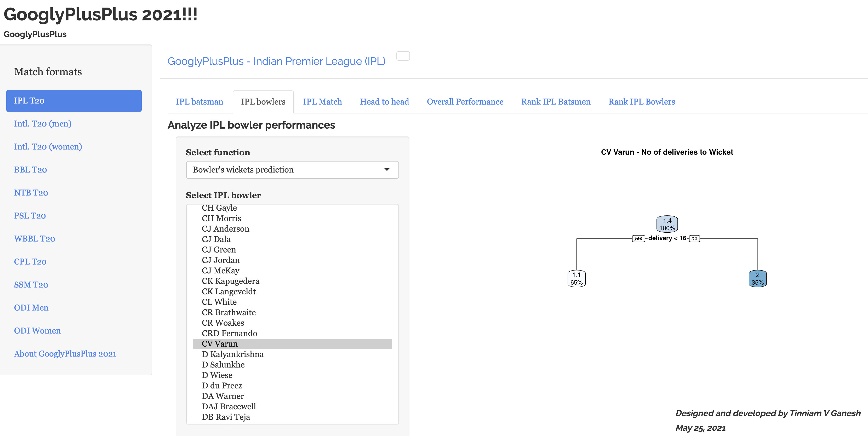This screenshot has height=436, width=868.
Task: Select Intl. T20 (men) format
Action: click(x=42, y=124)
